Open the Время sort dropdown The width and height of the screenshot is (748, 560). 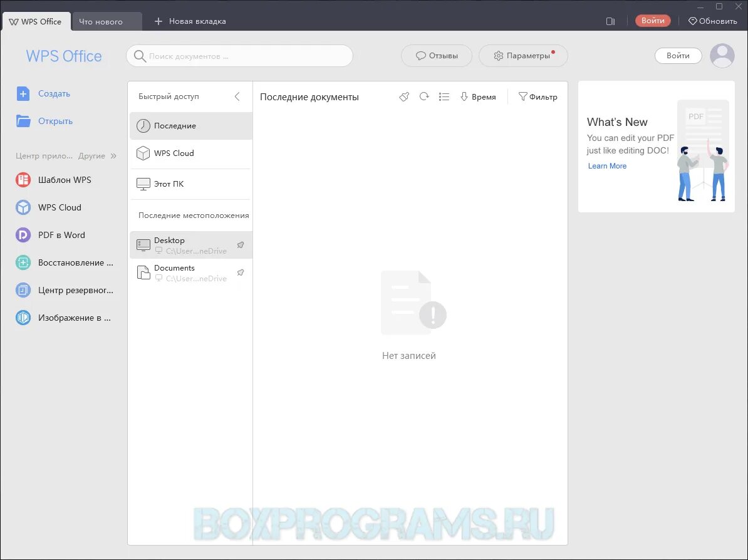478,97
